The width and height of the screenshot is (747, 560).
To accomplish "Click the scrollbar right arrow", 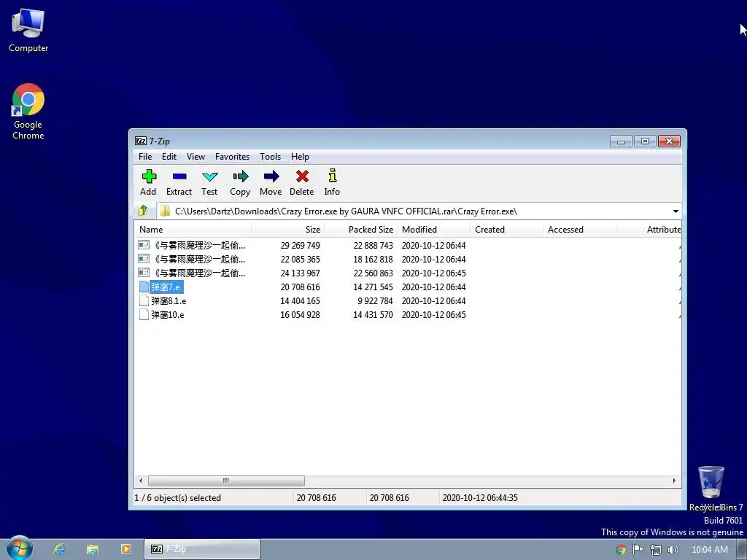I will click(674, 481).
